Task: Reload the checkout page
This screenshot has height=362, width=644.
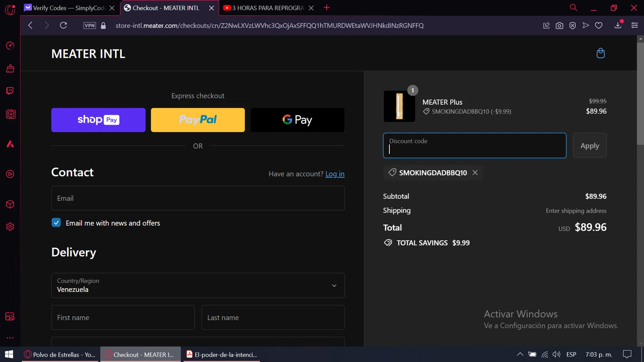Action: (63, 25)
